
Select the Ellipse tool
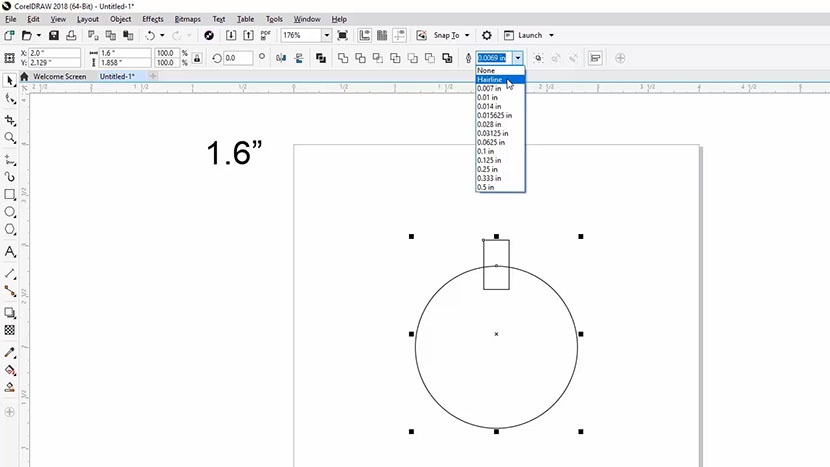[x=10, y=212]
